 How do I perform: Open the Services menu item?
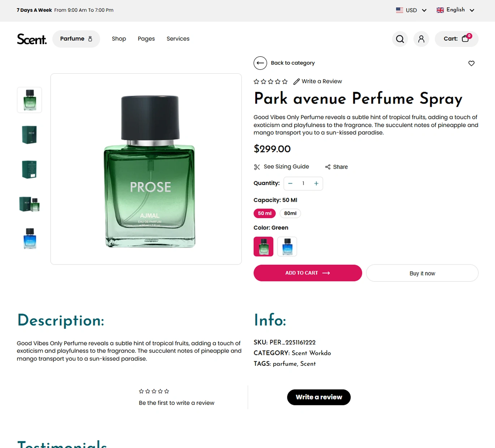[178, 39]
